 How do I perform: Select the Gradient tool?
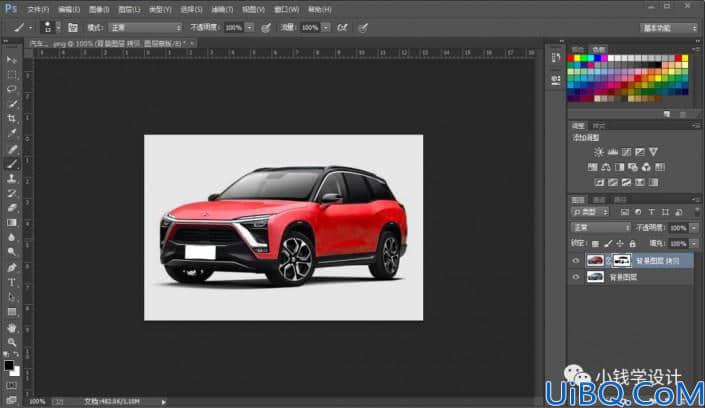coord(12,223)
